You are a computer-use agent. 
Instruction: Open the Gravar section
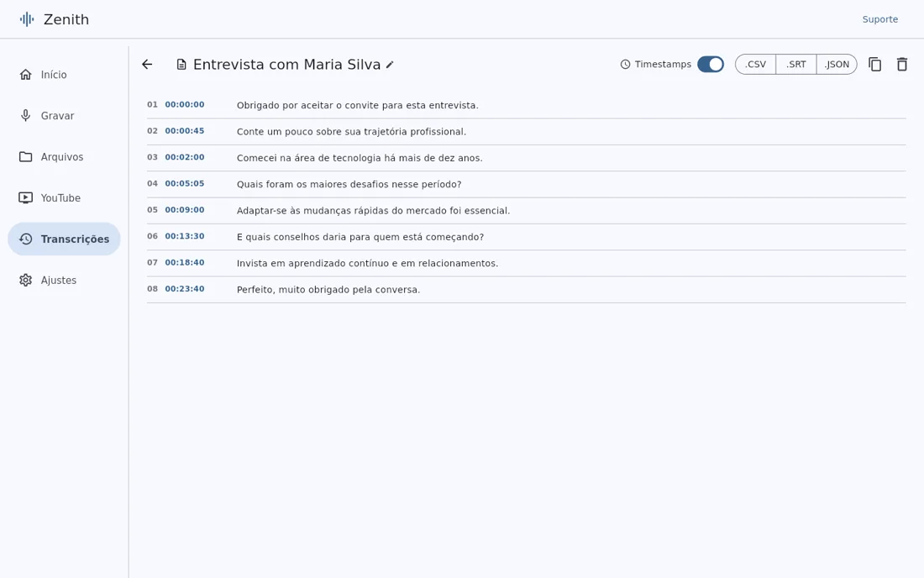click(64, 115)
